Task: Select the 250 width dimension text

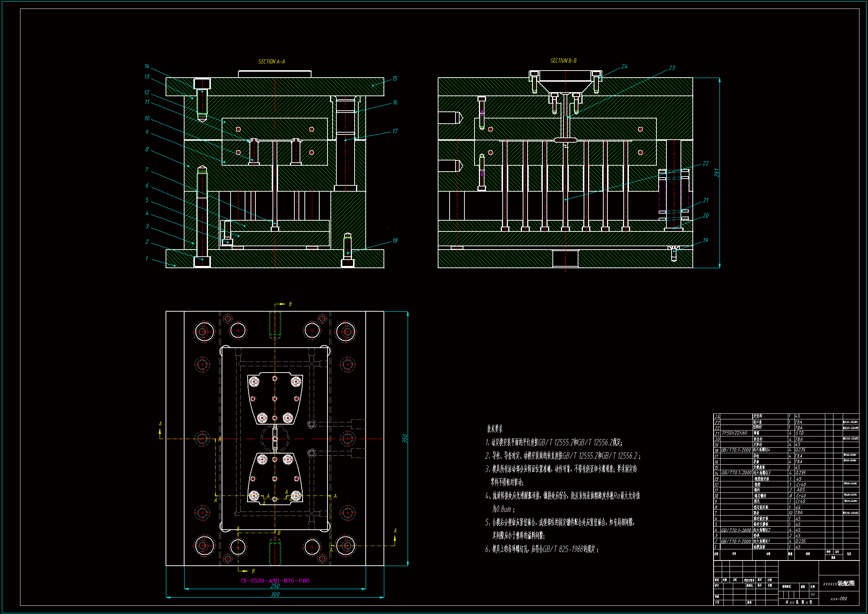Action: pos(275,586)
